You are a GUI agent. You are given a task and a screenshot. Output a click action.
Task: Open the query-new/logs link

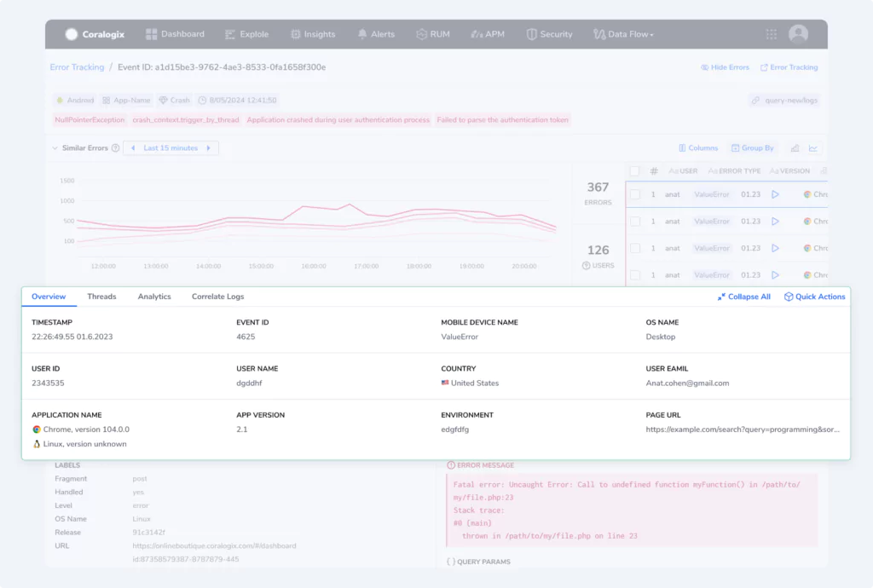(x=784, y=101)
